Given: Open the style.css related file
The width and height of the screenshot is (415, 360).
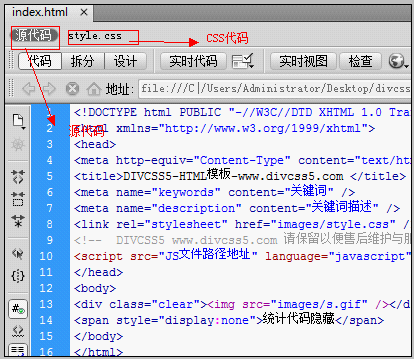Looking at the screenshot, I should click(x=95, y=36).
